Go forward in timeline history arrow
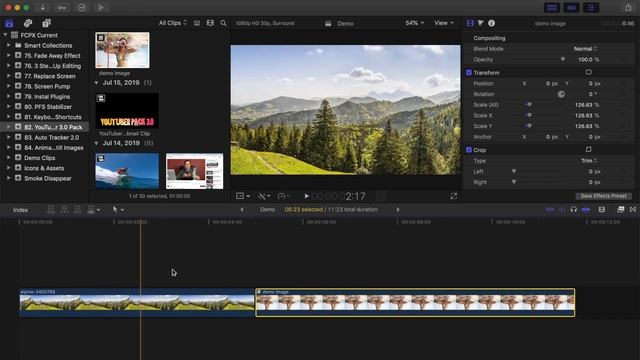The width and height of the screenshot is (640, 360). pyautogui.click(x=398, y=209)
